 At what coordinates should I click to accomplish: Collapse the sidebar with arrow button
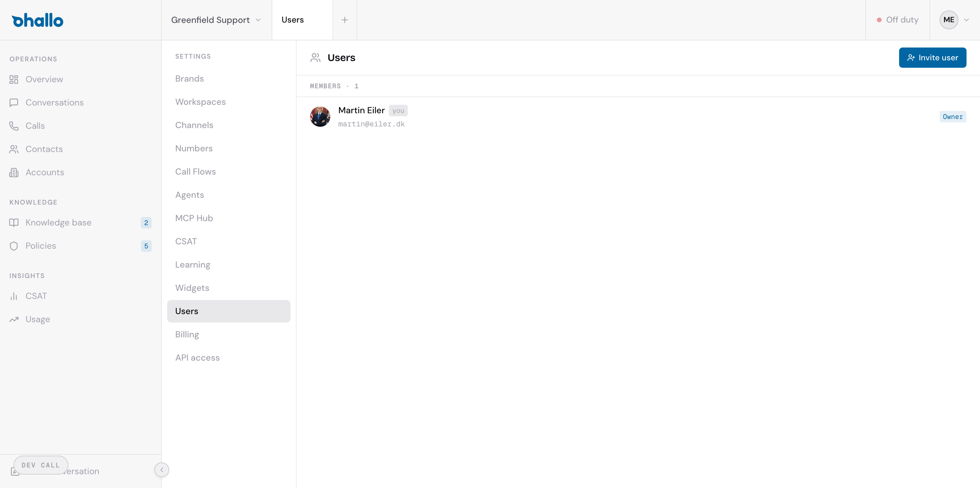click(x=162, y=470)
